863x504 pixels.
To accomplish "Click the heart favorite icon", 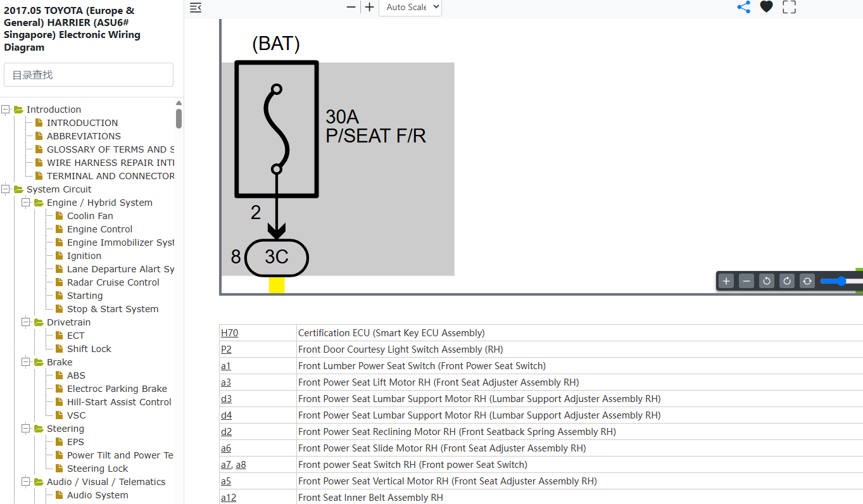I will pyautogui.click(x=766, y=7).
